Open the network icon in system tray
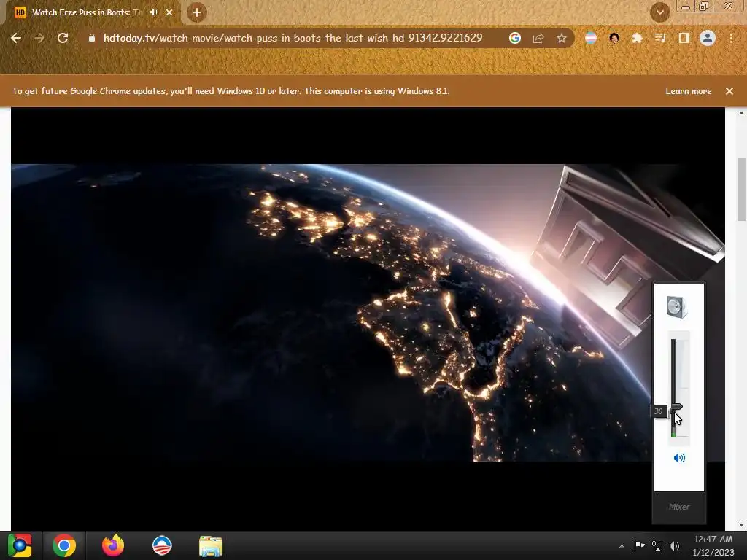 (x=657, y=545)
